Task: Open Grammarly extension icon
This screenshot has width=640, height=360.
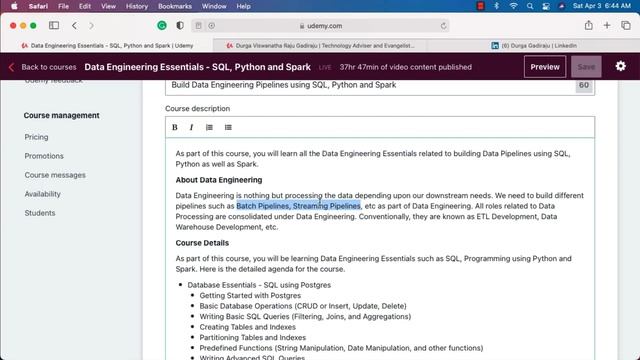Action: pos(162,25)
